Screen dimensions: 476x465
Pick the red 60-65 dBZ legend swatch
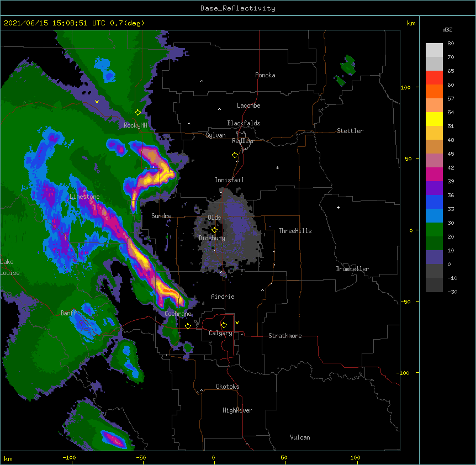point(434,78)
